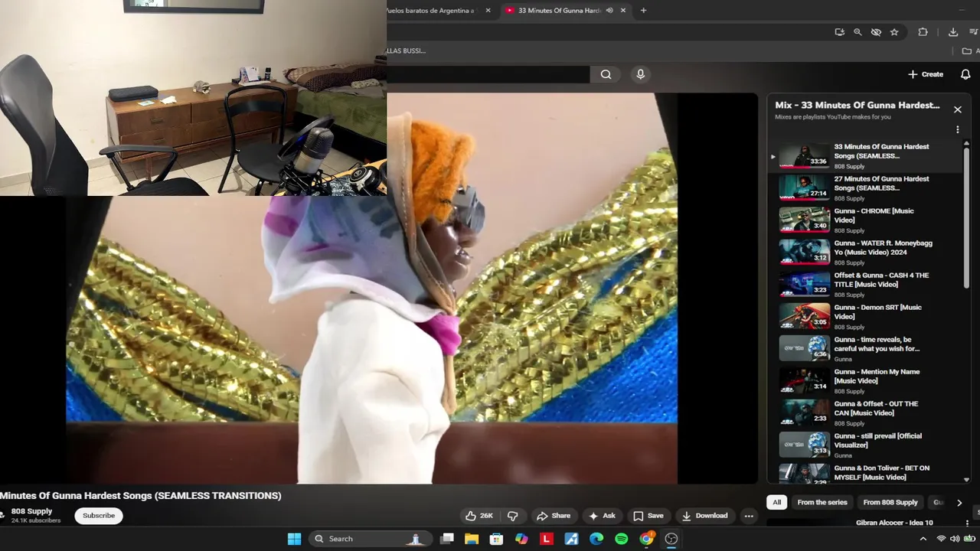The height and width of the screenshot is (551, 980).
Task: Open the browser extensions puzzle icon
Action: click(923, 32)
